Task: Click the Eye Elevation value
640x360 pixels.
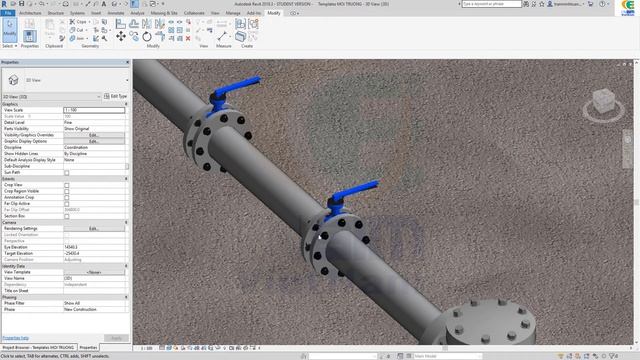Action: [94, 247]
